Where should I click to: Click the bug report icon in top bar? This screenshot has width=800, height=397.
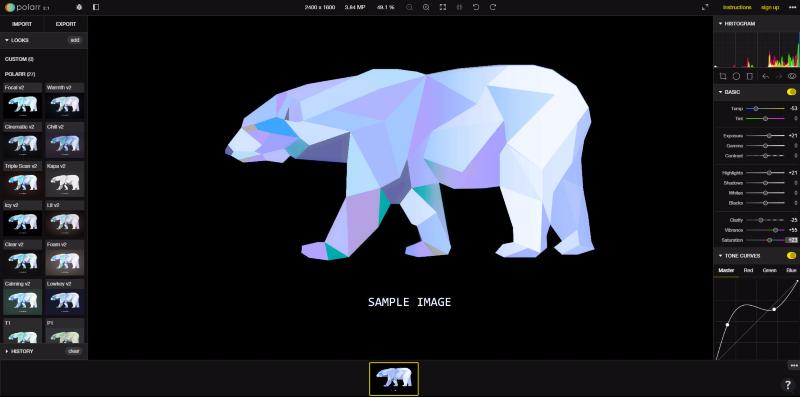point(79,7)
